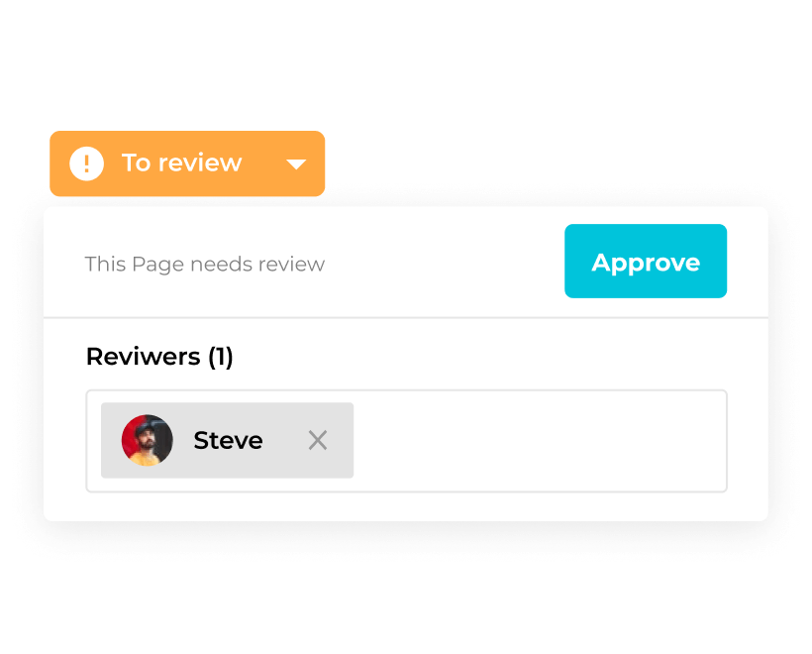
Task: Delete the Steve tag via gray cross
Action: 318,440
